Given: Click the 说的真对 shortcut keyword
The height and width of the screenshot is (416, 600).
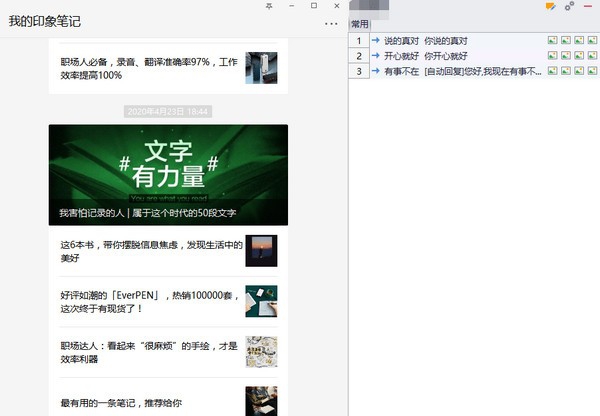Looking at the screenshot, I should pyautogui.click(x=401, y=41).
